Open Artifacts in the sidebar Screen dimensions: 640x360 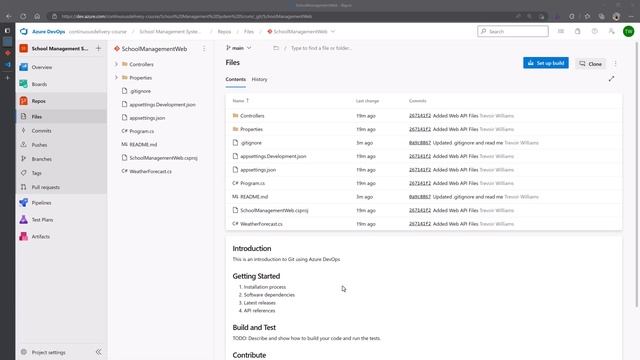[61, 236]
